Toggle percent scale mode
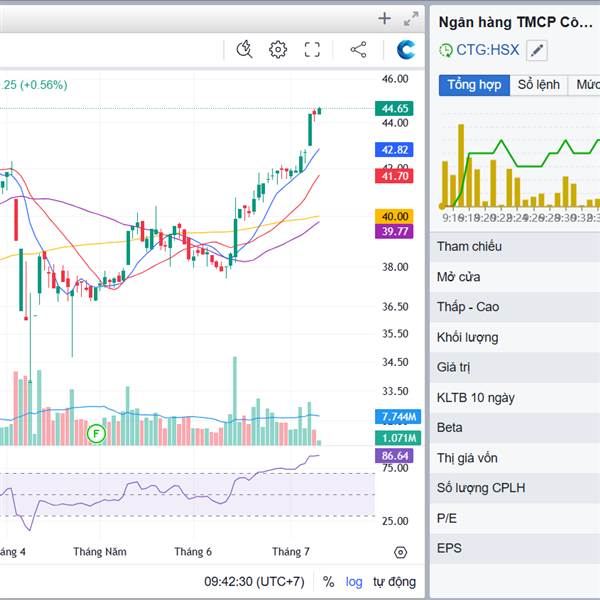 point(328,582)
